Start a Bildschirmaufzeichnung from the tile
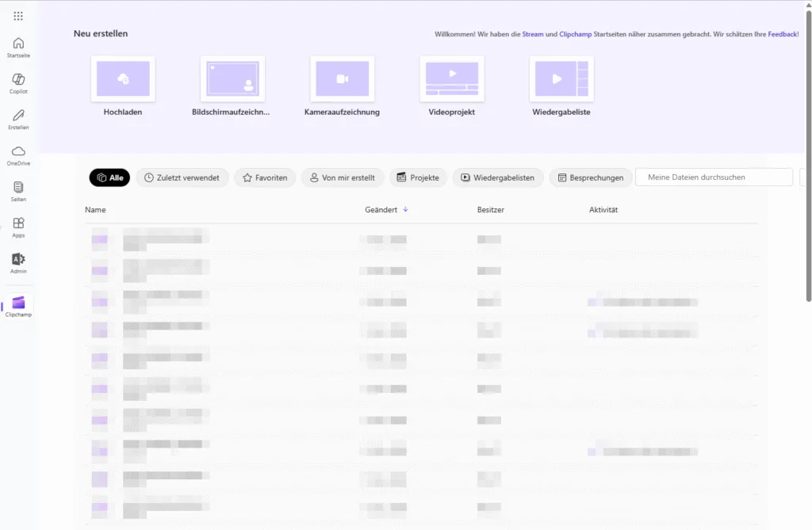Viewport: 812px width, 530px height. pos(232,79)
